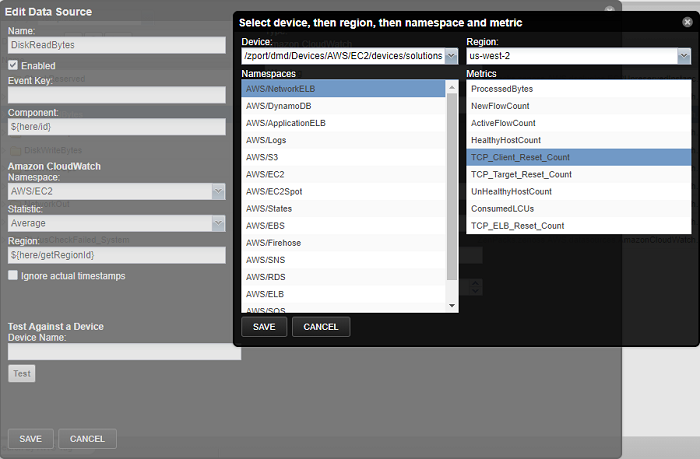
Task: Open the Region dropdown showing us-west-2
Action: [683, 56]
